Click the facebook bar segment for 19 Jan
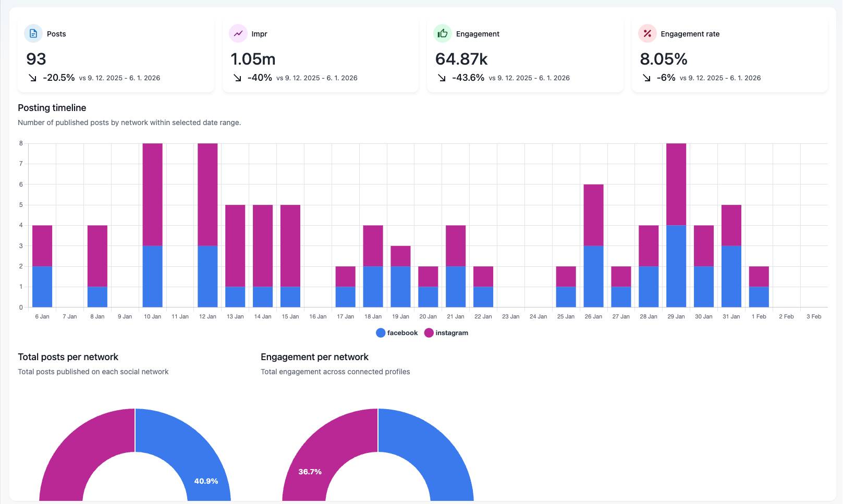Image resolution: width=843 pixels, height=504 pixels. (x=400, y=287)
